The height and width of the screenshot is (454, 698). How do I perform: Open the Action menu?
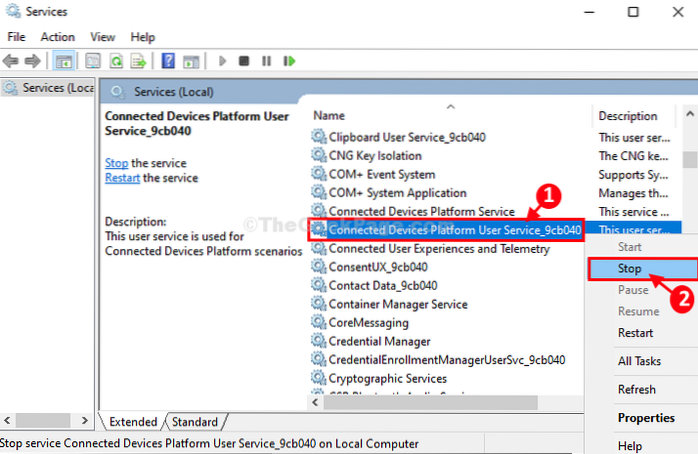57,37
